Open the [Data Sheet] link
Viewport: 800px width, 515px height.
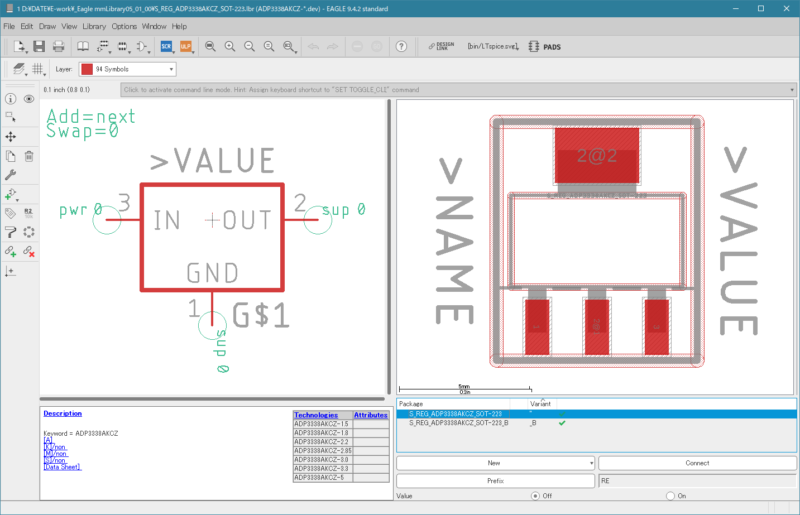(x=62, y=467)
